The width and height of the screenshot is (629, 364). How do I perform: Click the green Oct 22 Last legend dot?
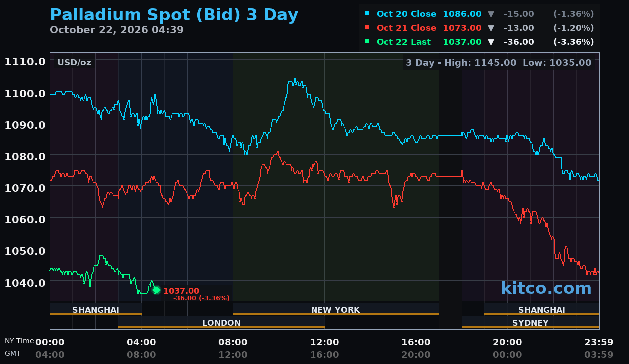pos(367,41)
